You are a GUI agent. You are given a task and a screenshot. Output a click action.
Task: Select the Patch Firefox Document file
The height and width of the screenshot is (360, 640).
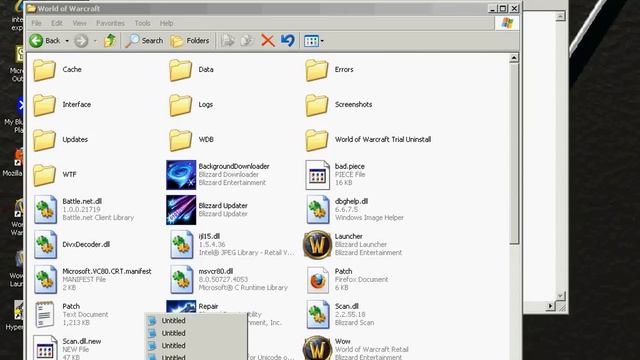pyautogui.click(x=347, y=280)
